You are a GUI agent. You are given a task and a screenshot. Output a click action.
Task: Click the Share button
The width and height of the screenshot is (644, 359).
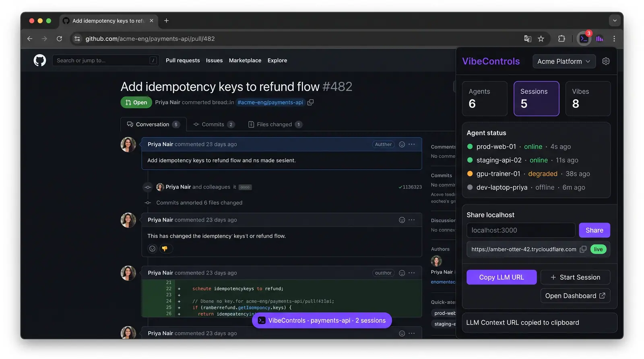click(x=594, y=230)
